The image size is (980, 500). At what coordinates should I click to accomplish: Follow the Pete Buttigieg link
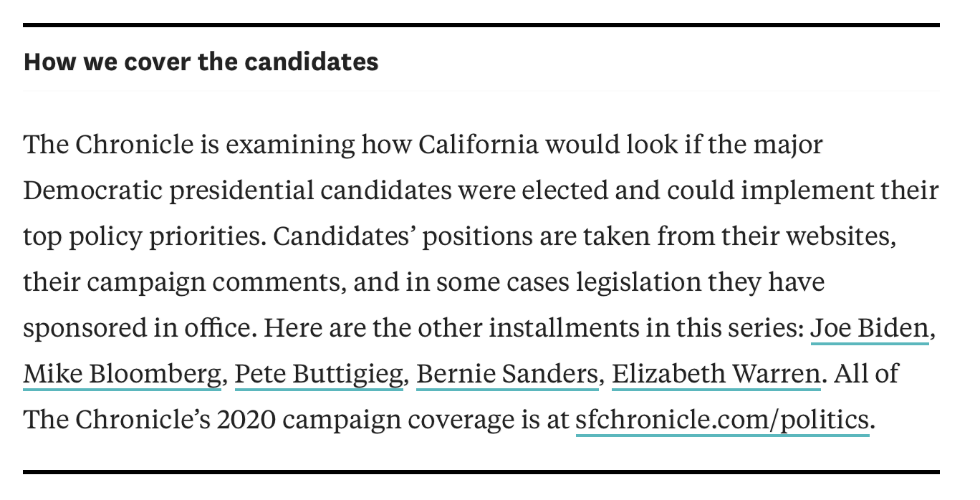coord(319,375)
